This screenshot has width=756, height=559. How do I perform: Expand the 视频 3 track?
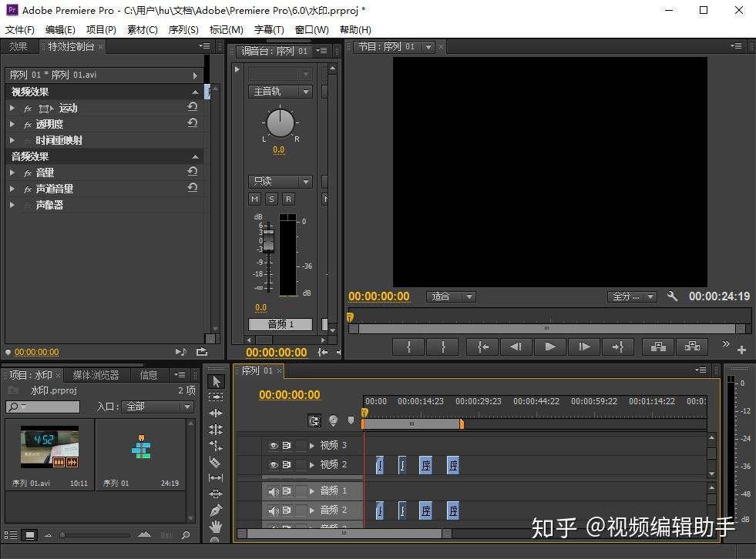pyautogui.click(x=312, y=446)
